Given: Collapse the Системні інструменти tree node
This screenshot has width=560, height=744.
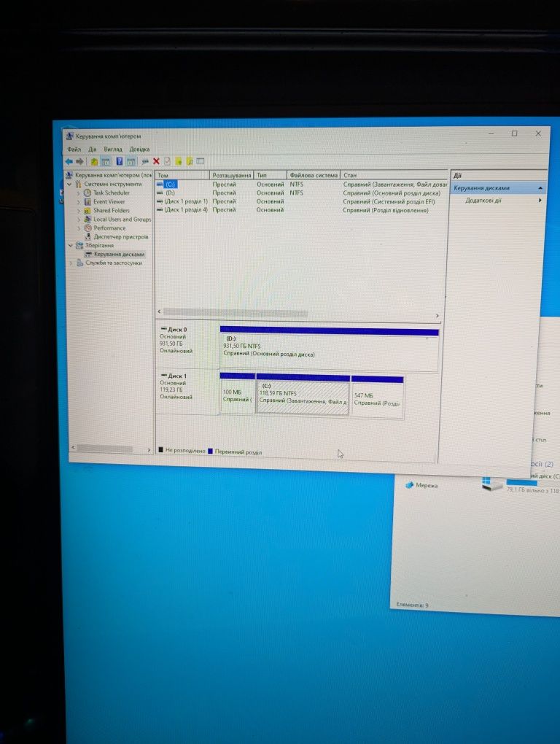Looking at the screenshot, I should [70, 184].
